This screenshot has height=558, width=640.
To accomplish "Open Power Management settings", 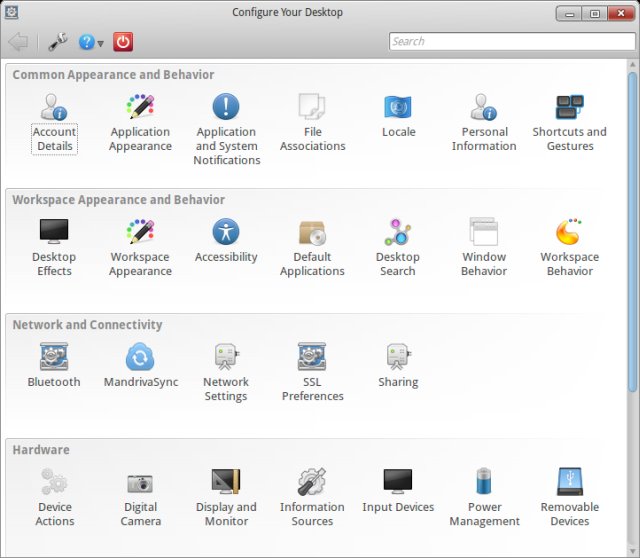I will (x=484, y=498).
